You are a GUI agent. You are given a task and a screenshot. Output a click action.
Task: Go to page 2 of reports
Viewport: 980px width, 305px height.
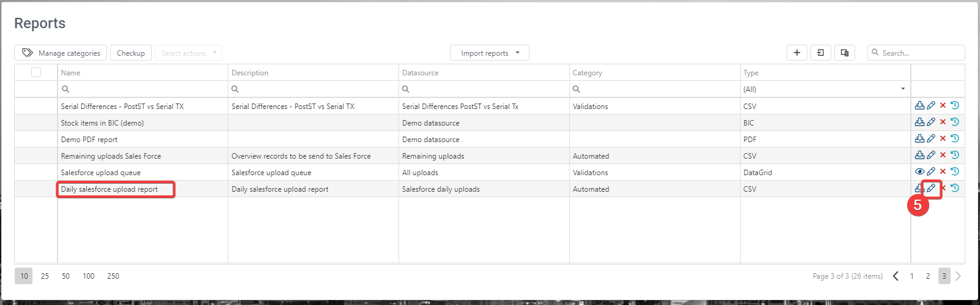click(x=928, y=276)
